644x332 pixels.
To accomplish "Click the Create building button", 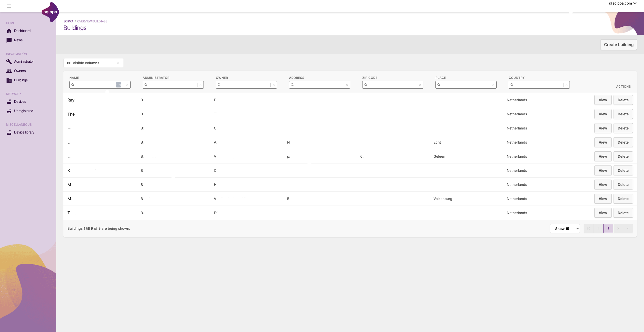I will point(619,45).
